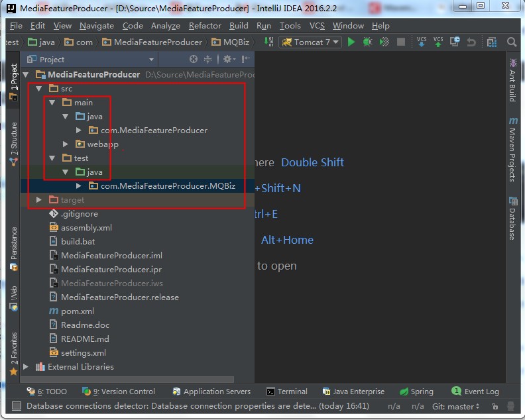Collapse all nodes in Project panel

pos(208,60)
